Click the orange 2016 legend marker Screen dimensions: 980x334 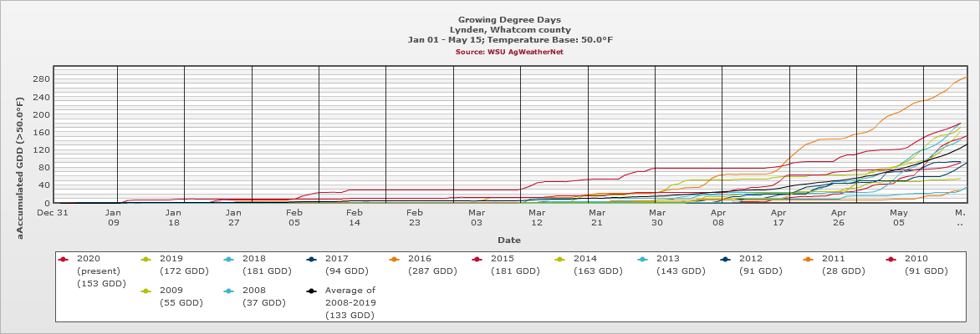point(395,259)
